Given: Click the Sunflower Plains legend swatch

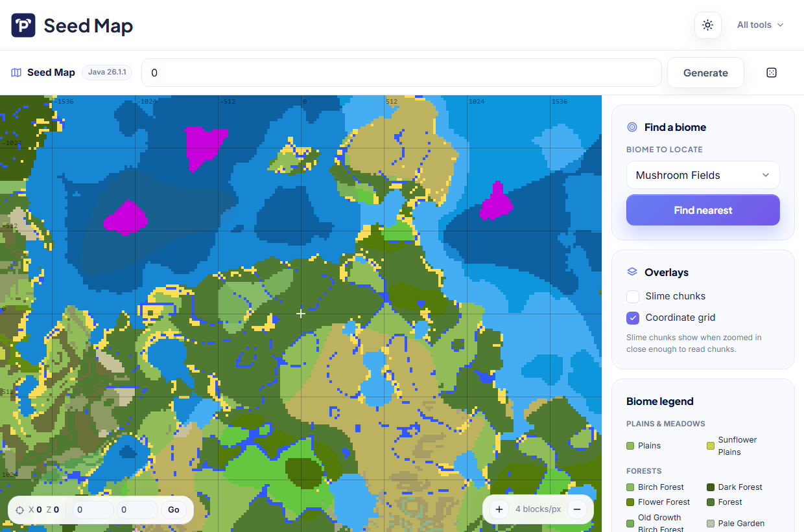Looking at the screenshot, I should tap(711, 446).
